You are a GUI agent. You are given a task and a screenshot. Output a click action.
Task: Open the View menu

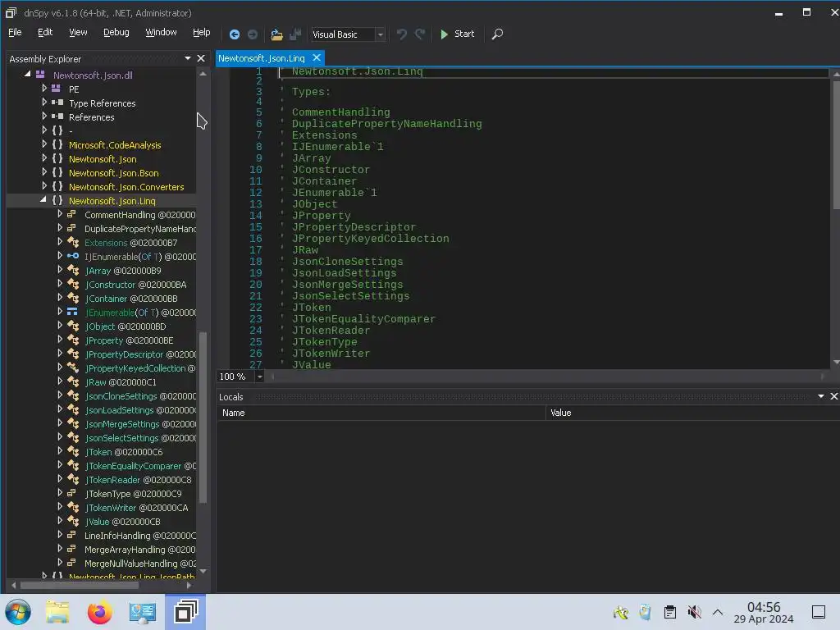pyautogui.click(x=78, y=33)
